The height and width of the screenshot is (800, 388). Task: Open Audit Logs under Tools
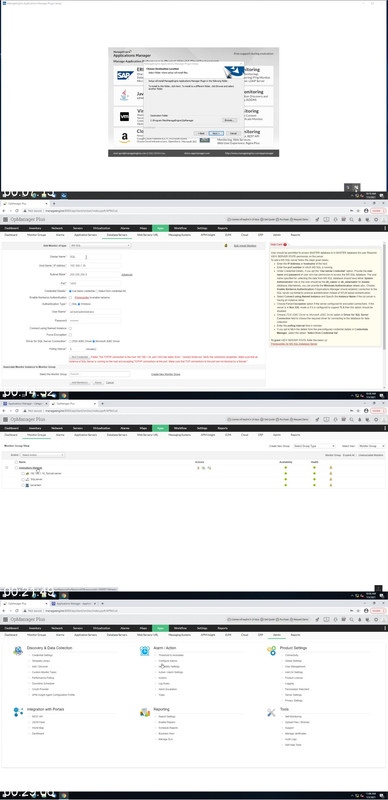[292, 739]
